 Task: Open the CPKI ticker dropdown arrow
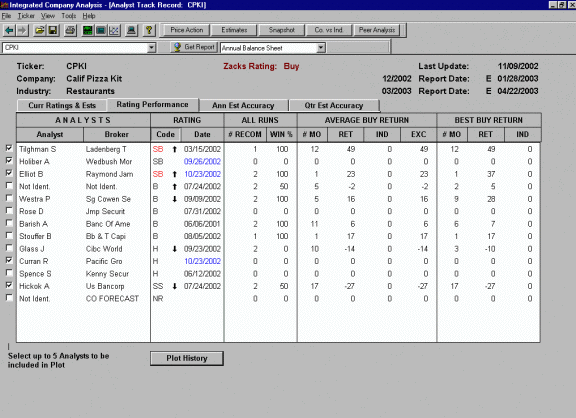click(x=151, y=48)
